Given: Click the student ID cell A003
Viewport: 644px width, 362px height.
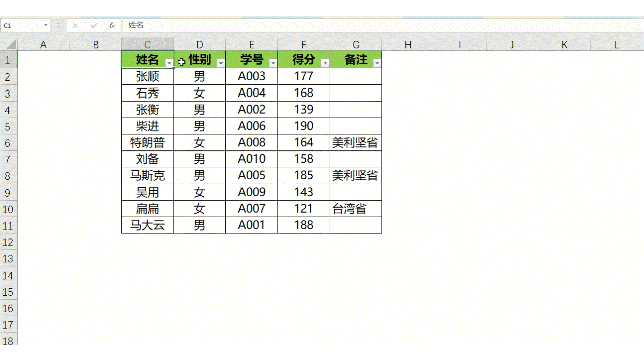Looking at the screenshot, I should point(252,76).
